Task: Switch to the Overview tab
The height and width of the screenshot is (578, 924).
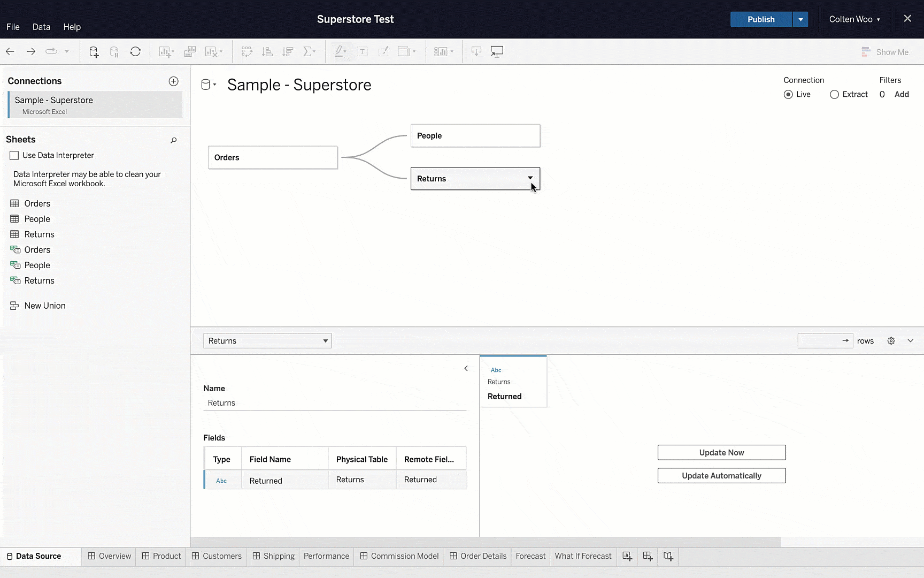Action: [109, 556]
